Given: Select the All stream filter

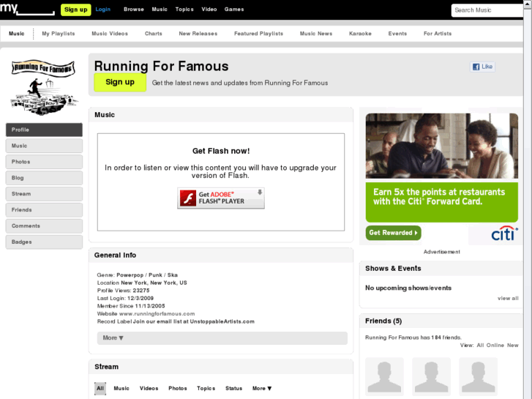Looking at the screenshot, I should point(100,388).
